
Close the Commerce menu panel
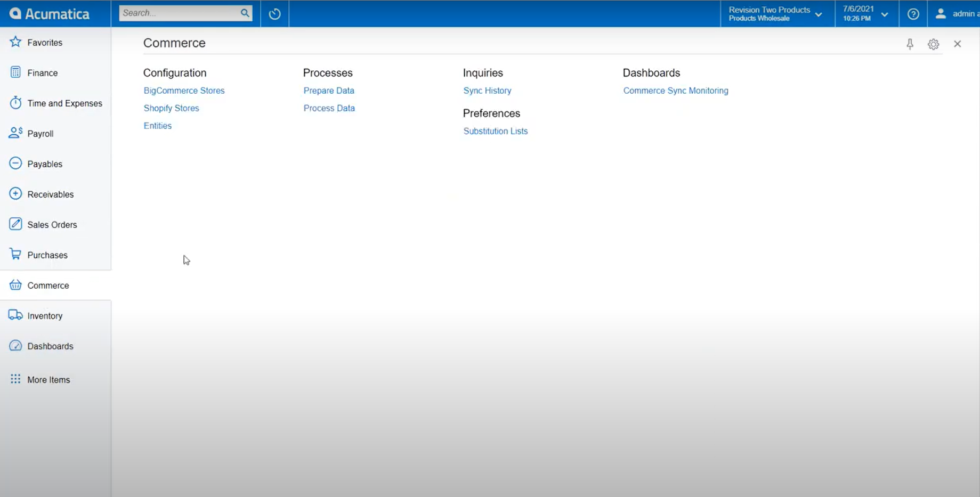(x=957, y=44)
